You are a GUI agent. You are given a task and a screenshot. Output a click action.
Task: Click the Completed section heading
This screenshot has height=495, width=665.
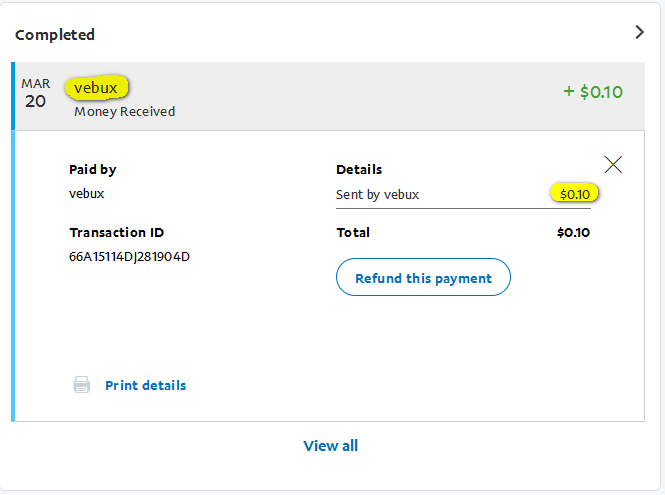[55, 34]
